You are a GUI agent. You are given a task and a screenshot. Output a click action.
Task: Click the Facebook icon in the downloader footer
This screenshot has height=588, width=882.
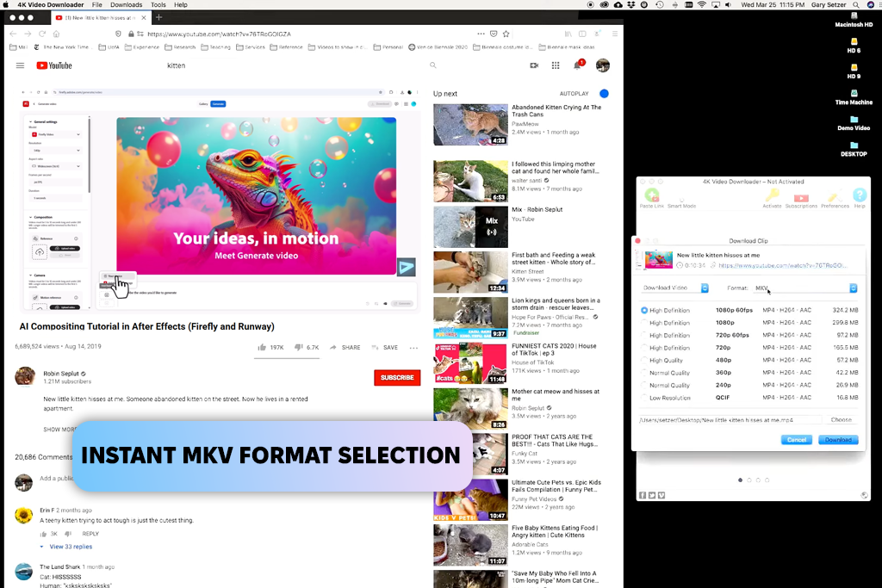643,495
